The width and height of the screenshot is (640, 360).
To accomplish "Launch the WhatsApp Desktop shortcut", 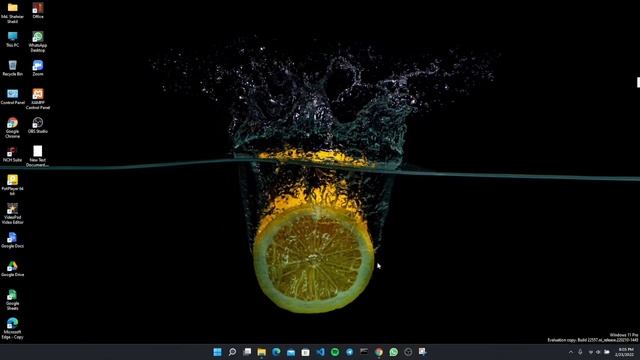I will pos(38,42).
